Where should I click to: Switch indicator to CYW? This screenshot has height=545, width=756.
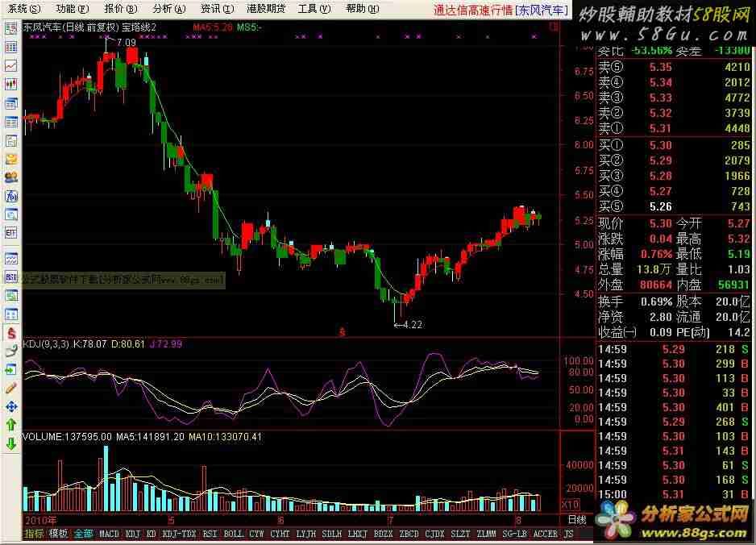tap(256, 534)
